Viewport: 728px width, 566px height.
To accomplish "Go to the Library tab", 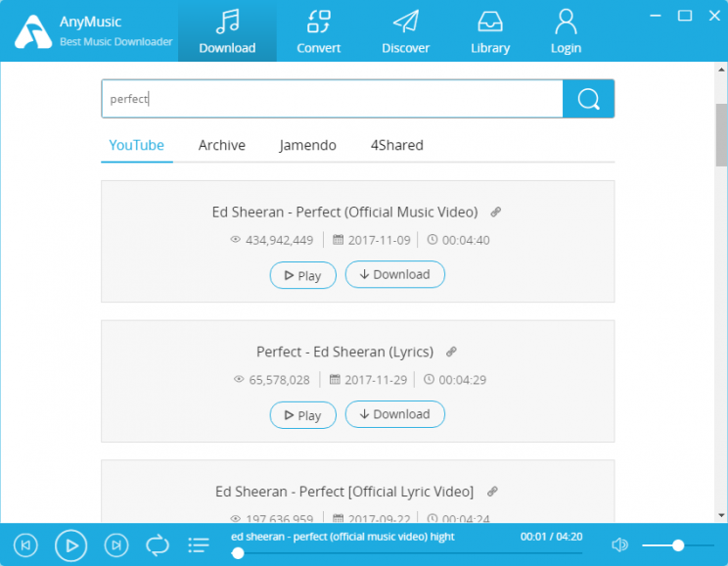I will click(490, 31).
